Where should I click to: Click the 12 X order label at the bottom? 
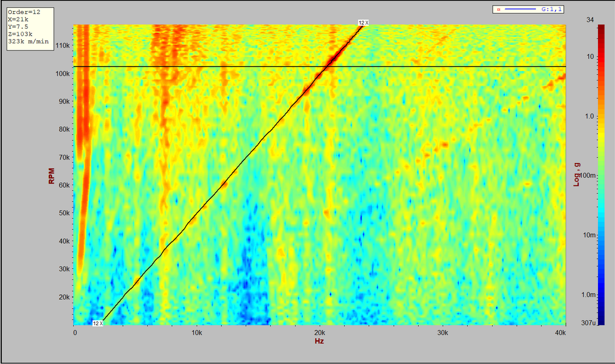[x=98, y=323]
